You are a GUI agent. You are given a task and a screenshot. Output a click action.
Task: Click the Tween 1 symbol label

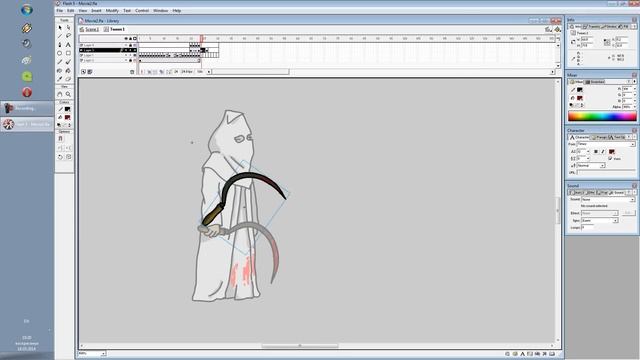117,29
